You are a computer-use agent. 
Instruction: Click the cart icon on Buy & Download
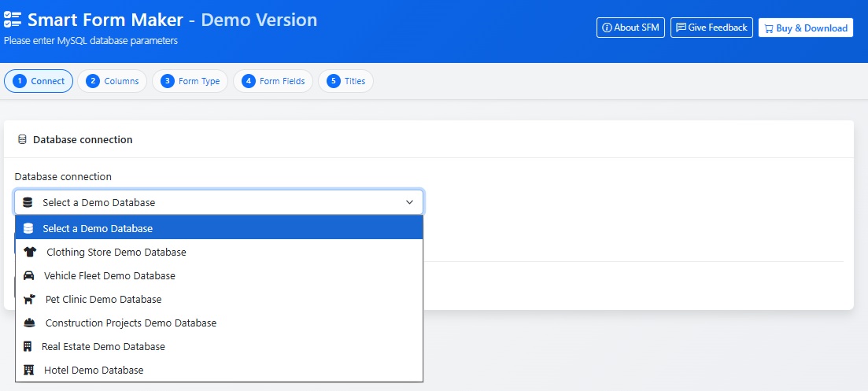(769, 28)
